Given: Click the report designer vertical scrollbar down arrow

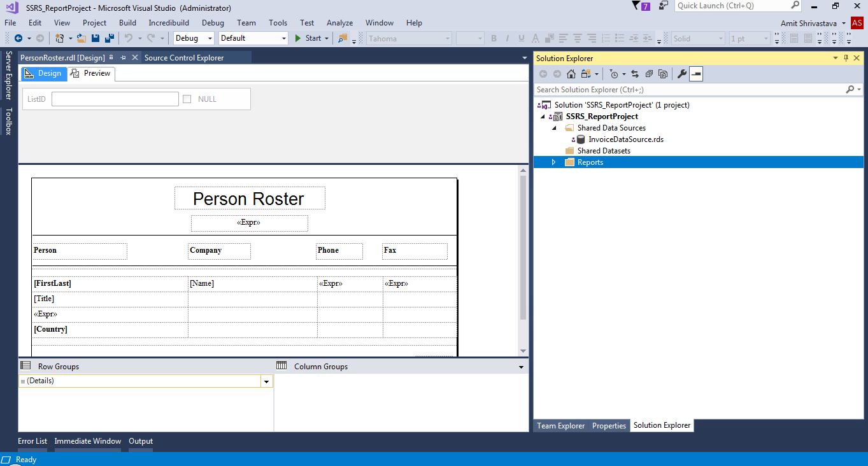Looking at the screenshot, I should pyautogui.click(x=523, y=351).
